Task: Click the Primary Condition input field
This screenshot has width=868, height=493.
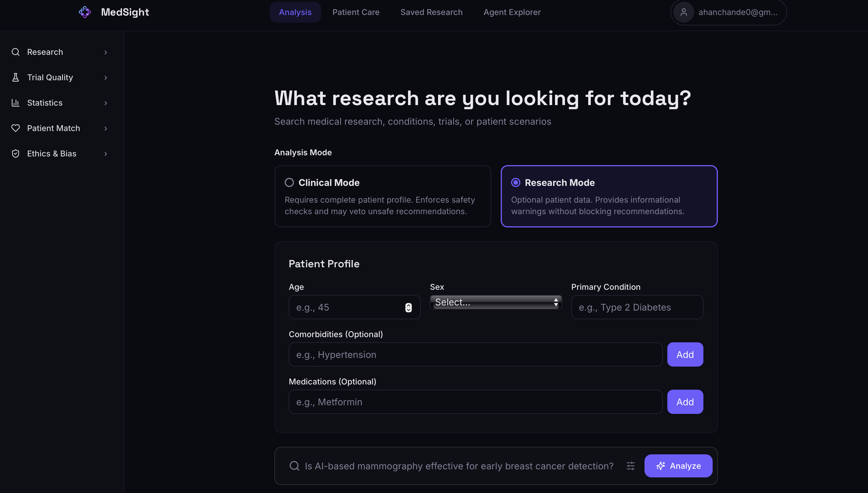Action: click(x=637, y=307)
